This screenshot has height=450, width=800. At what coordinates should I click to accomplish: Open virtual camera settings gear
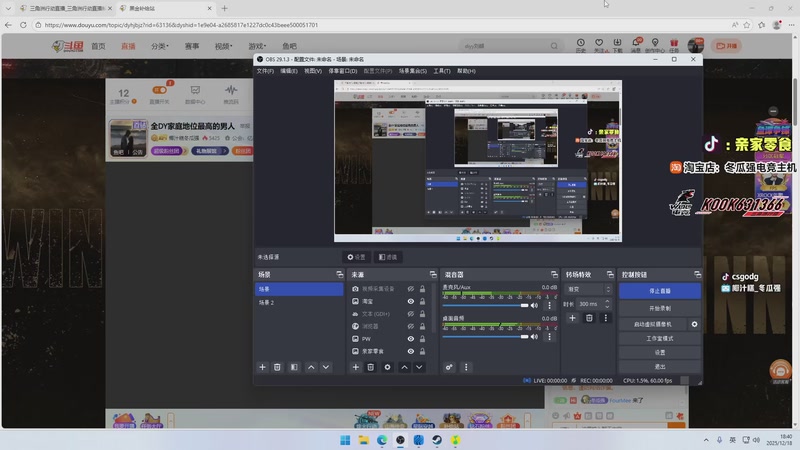[x=694, y=324]
